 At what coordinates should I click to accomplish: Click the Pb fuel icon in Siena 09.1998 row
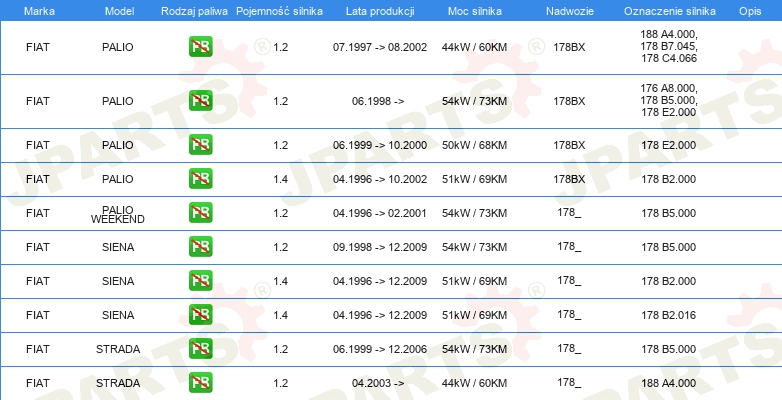coord(200,246)
